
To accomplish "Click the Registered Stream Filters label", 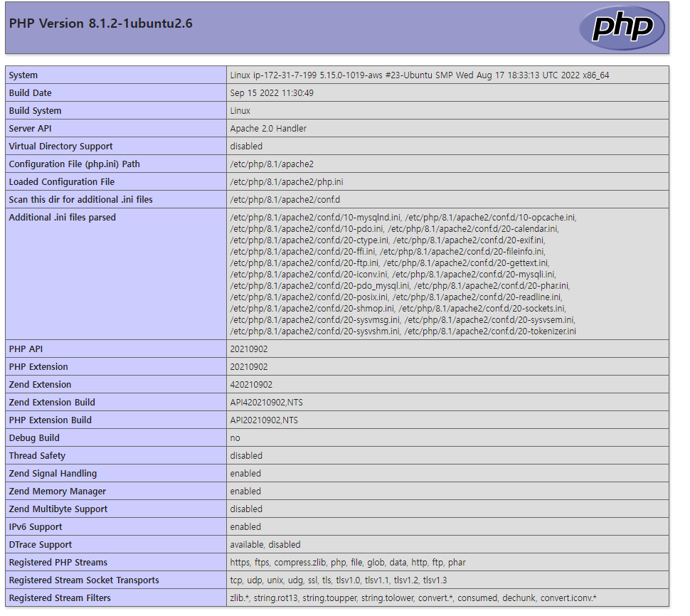I will tap(60, 598).
